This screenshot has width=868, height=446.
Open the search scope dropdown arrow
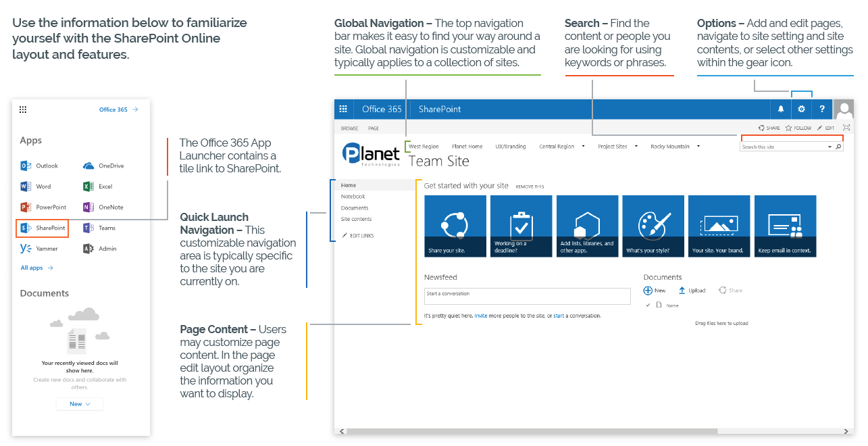click(829, 147)
